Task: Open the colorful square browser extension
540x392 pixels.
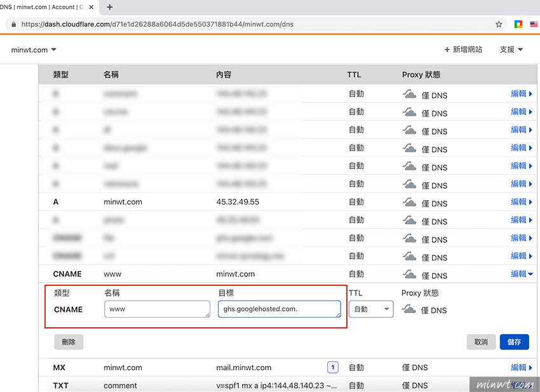Action: coord(518,24)
